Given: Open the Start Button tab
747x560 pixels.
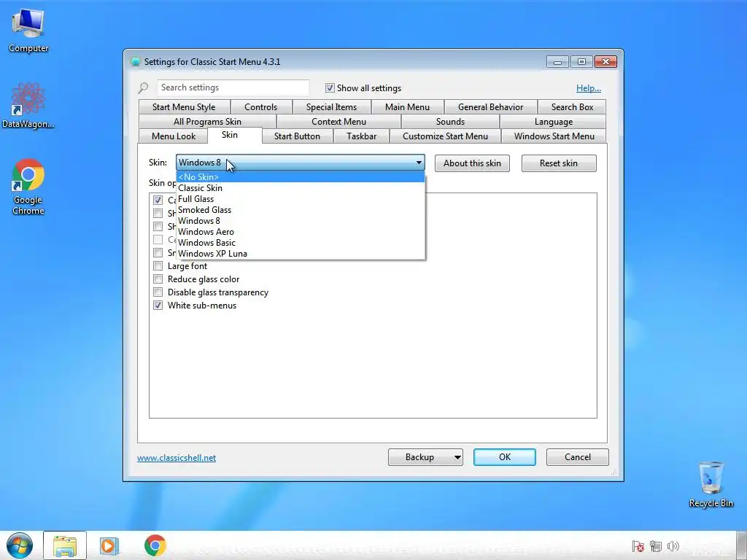Looking at the screenshot, I should click(x=298, y=136).
